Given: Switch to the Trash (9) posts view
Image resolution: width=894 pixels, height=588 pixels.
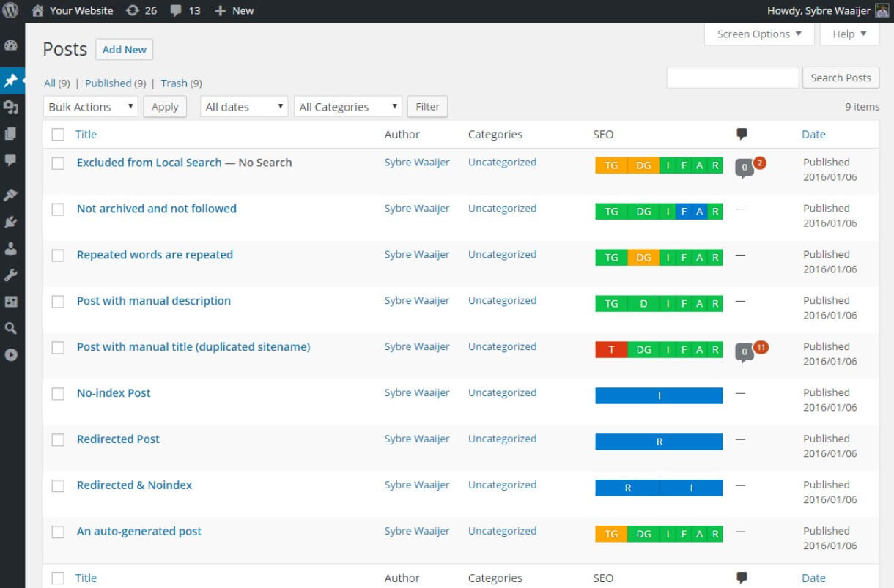Looking at the screenshot, I should (181, 83).
